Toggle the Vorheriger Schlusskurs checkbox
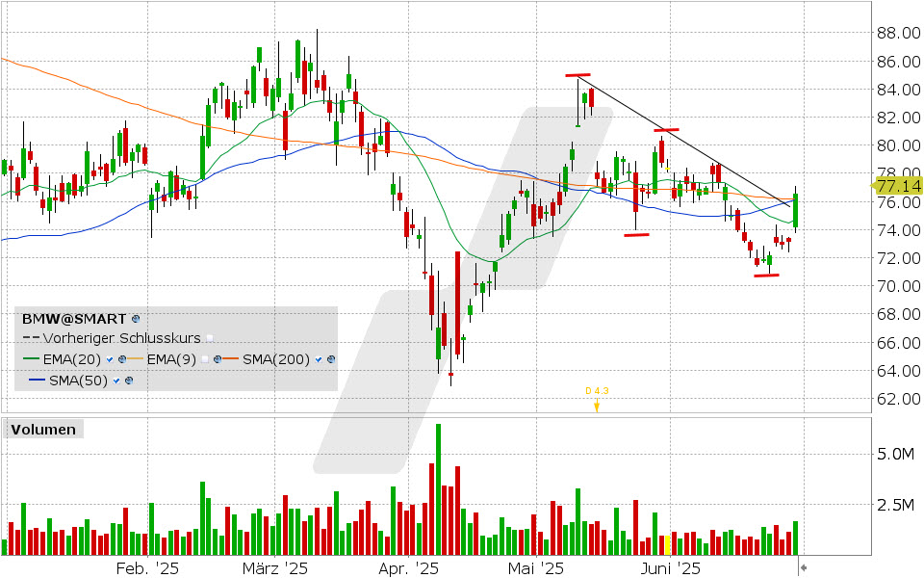This screenshot has width=924, height=578. point(210,339)
